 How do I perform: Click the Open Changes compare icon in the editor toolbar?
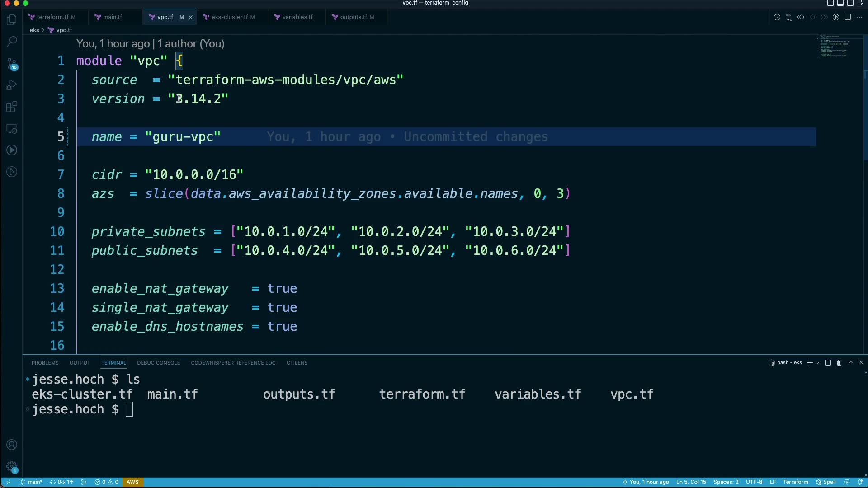pos(788,17)
